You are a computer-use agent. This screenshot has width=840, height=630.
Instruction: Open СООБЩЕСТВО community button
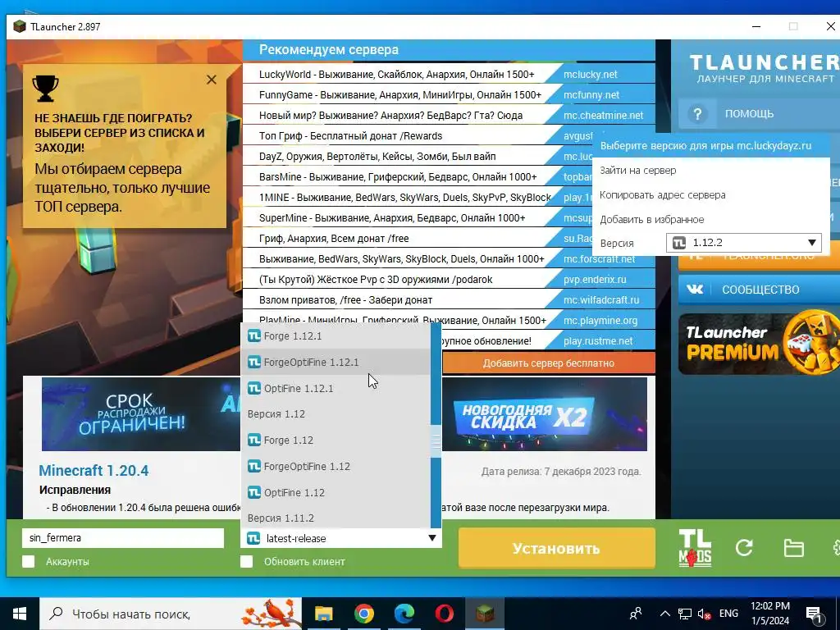(x=759, y=290)
